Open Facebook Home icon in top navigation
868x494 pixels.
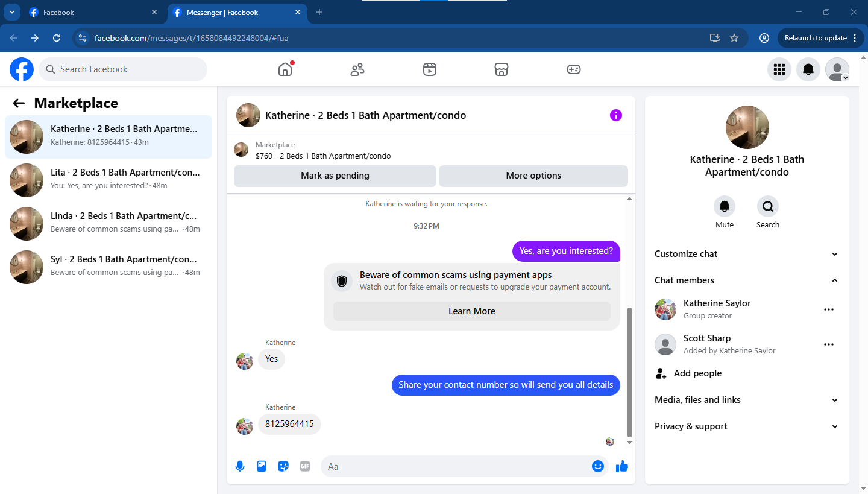285,69
